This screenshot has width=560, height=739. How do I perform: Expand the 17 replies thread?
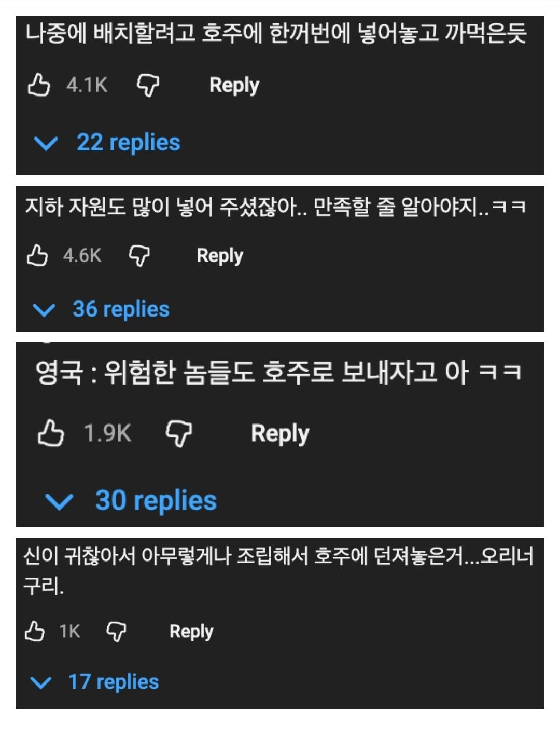95,682
